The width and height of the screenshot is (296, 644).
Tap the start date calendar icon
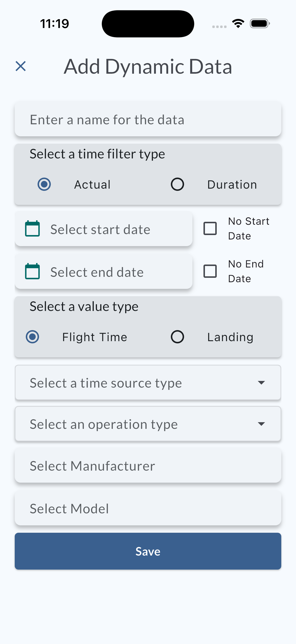[32, 229]
